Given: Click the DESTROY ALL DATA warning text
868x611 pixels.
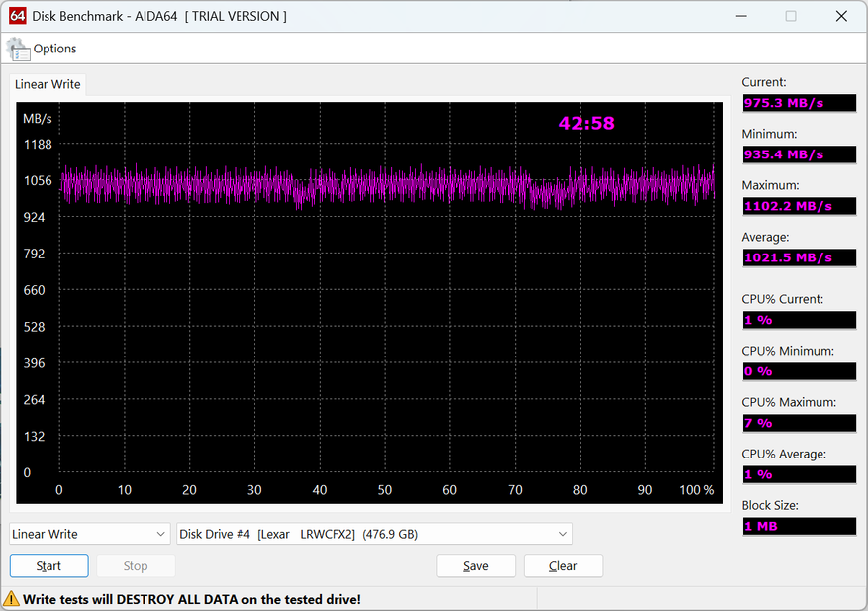Looking at the screenshot, I should point(192,599).
